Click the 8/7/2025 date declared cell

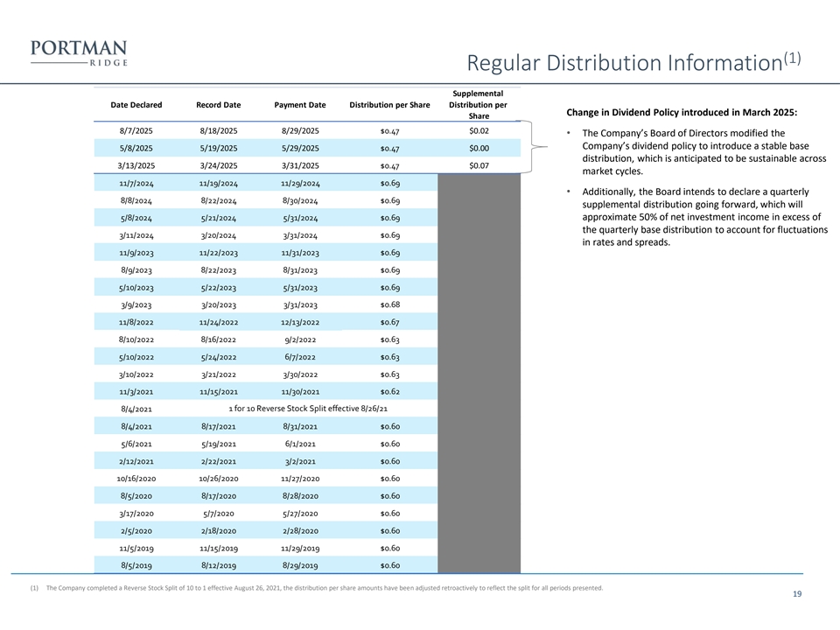134,131
